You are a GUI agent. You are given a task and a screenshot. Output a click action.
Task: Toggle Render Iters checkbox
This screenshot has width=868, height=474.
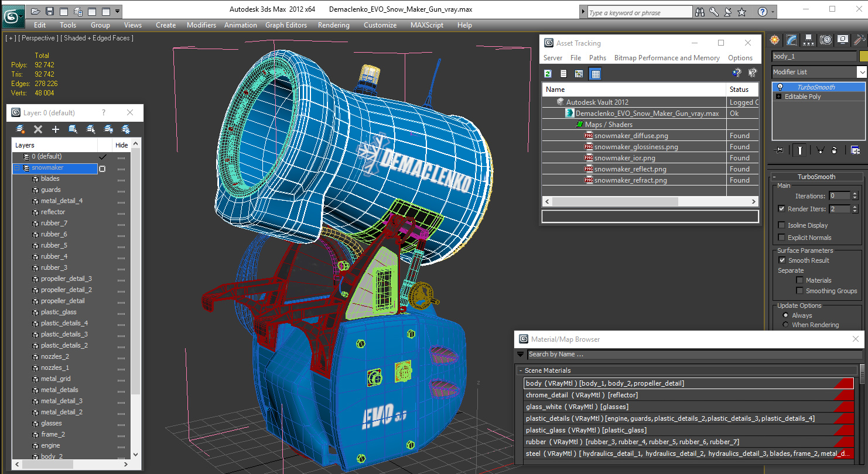click(781, 209)
